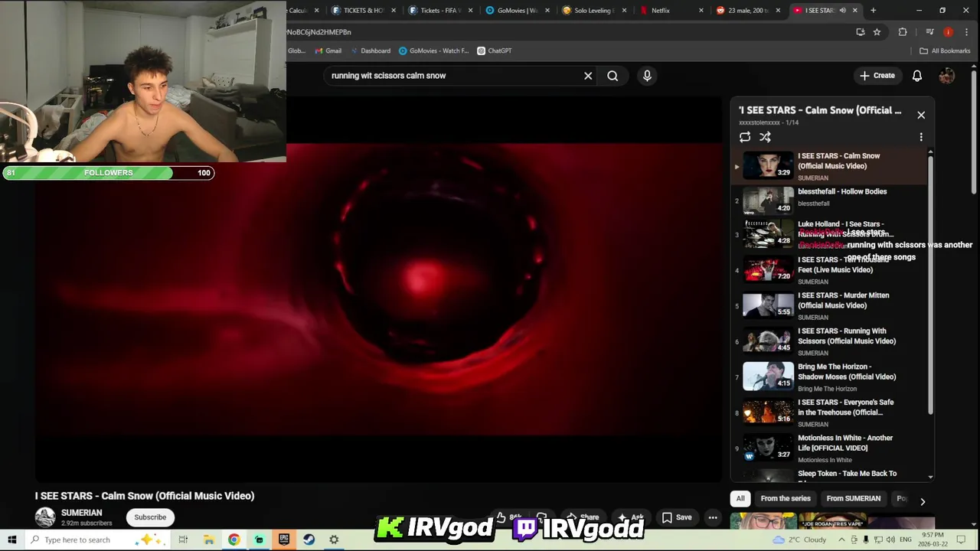Screen dimensions: 980x551
Task: Open Settings gear on the taskbar
Action: (x=334, y=540)
